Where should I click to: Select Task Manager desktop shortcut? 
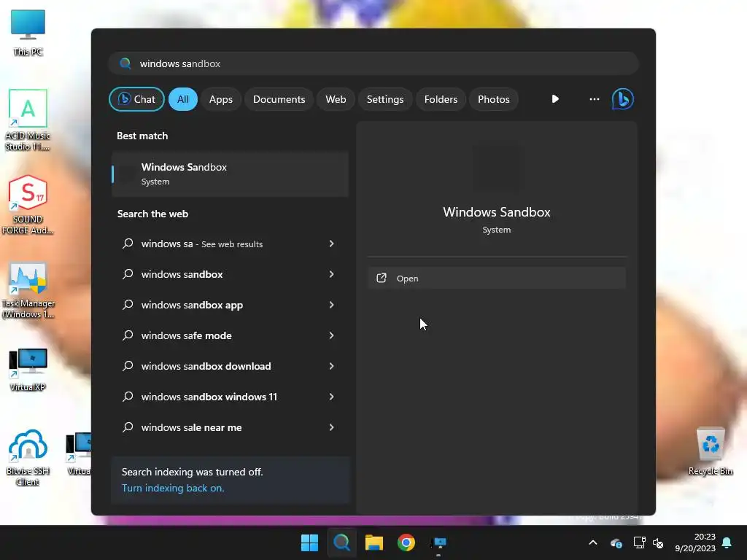pos(28,290)
